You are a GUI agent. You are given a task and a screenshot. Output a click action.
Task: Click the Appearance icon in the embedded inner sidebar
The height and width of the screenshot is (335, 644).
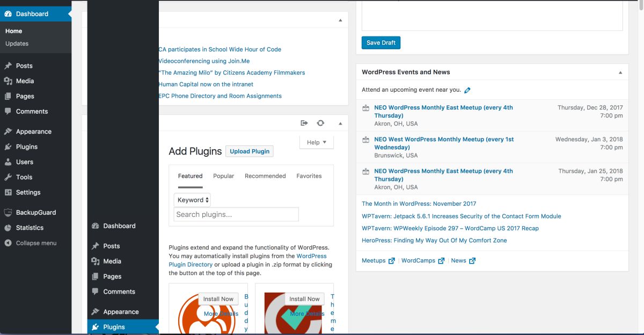pos(96,312)
